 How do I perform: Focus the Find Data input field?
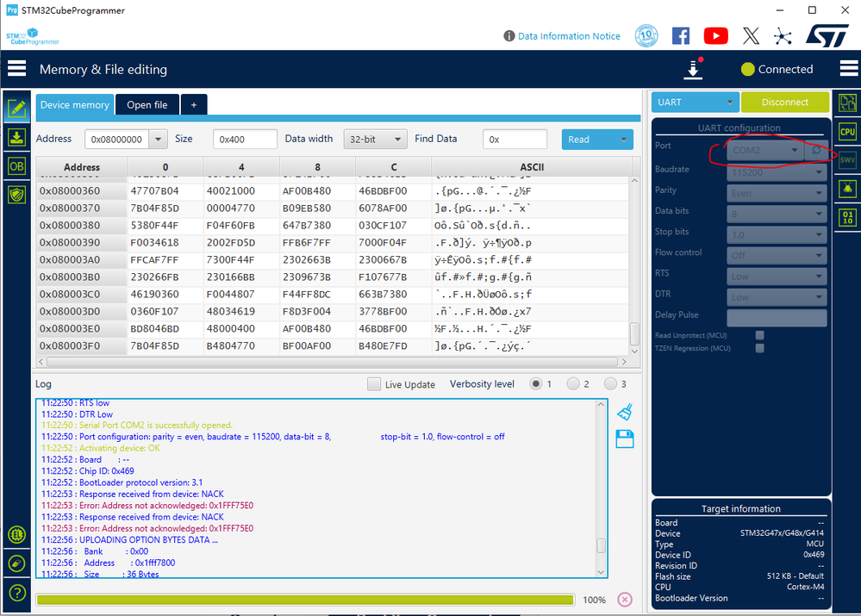point(515,140)
